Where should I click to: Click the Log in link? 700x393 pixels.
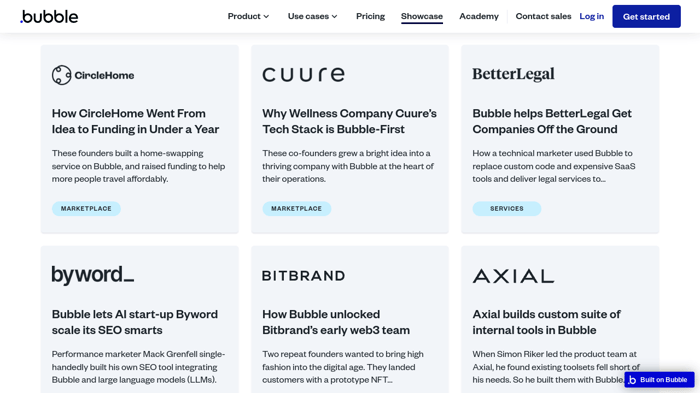pyautogui.click(x=592, y=17)
